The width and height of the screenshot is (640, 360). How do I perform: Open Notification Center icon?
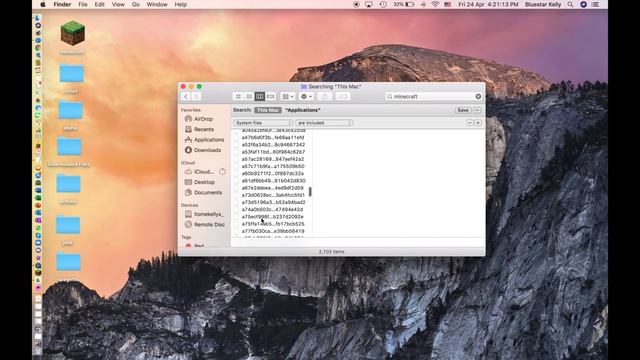tap(596, 4)
